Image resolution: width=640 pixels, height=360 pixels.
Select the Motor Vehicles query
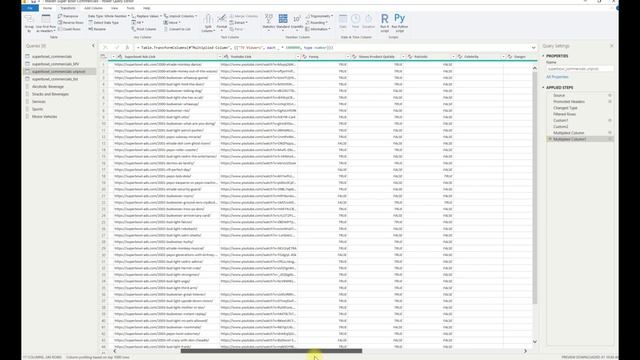[44, 116]
